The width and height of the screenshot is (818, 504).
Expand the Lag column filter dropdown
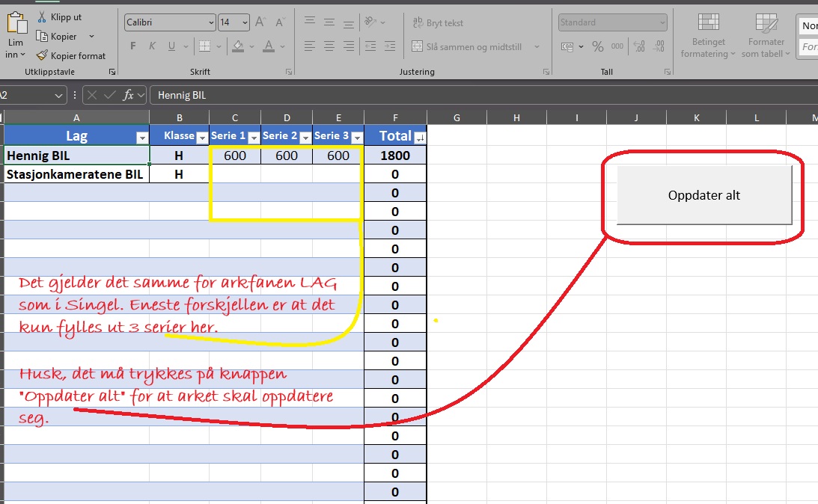tap(142, 137)
